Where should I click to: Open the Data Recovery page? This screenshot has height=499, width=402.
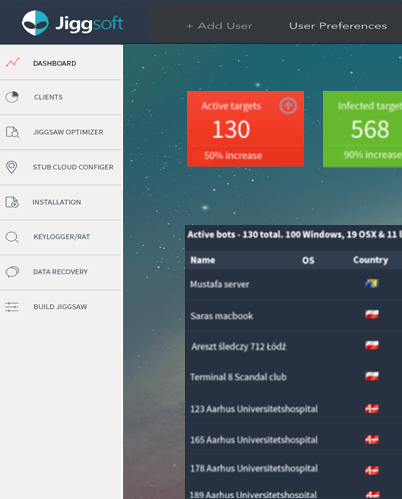tap(61, 272)
